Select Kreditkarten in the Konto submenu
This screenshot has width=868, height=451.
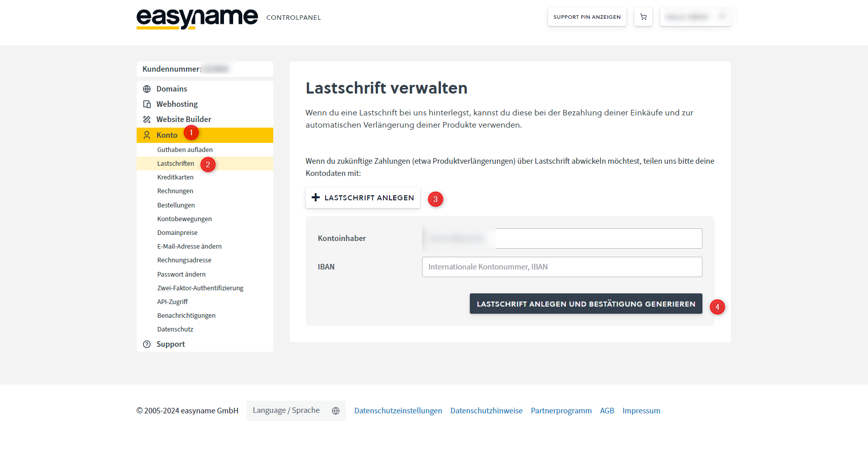click(175, 177)
